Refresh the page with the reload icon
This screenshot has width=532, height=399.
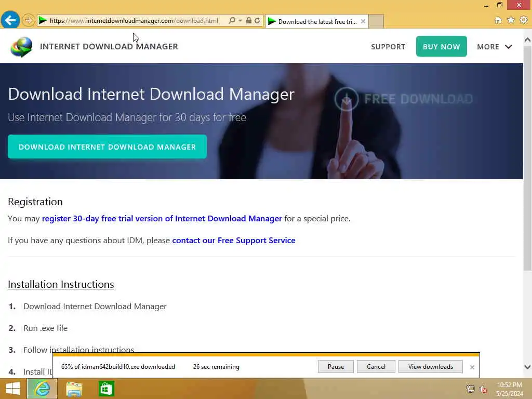pyautogui.click(x=257, y=20)
